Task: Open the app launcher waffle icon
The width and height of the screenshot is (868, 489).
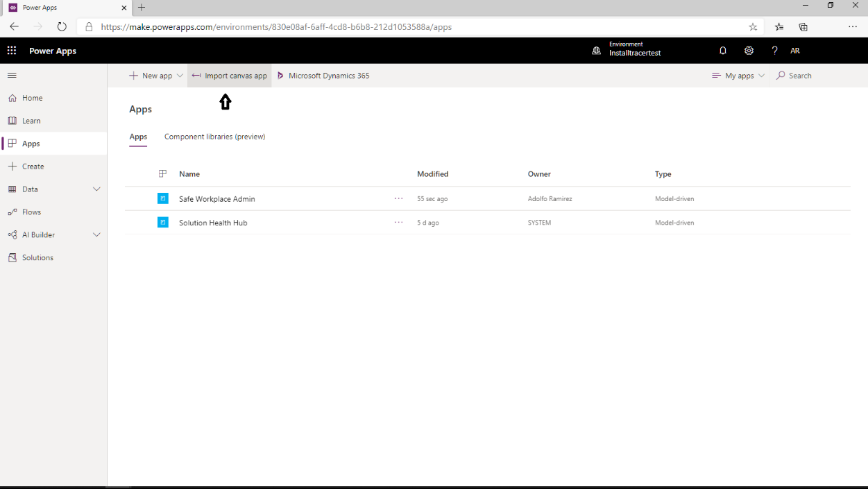Action: coord(12,51)
